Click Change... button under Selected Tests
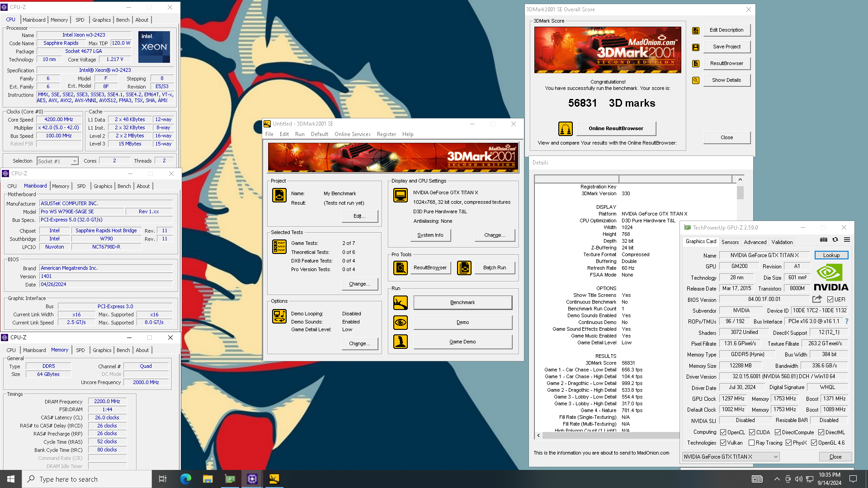 [x=359, y=284]
